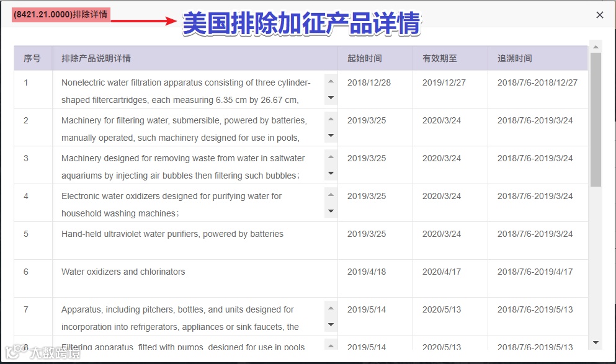This screenshot has width=616, height=364.
Task: Click retroactive period in Machinery for filtering row
Action: click(x=535, y=120)
